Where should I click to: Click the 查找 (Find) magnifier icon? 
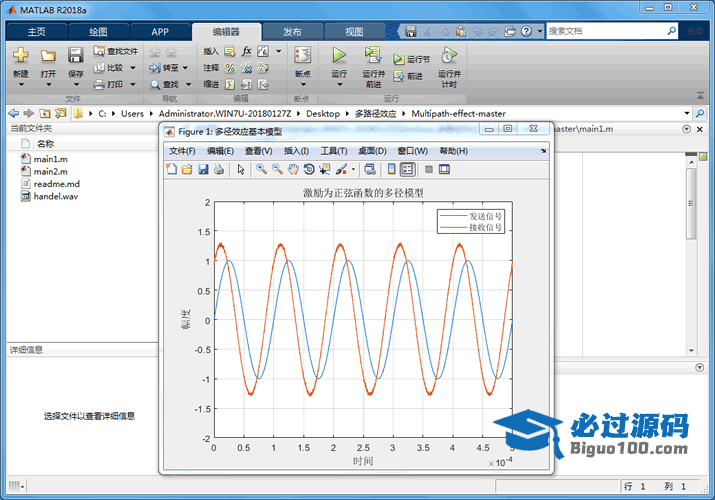(x=155, y=85)
